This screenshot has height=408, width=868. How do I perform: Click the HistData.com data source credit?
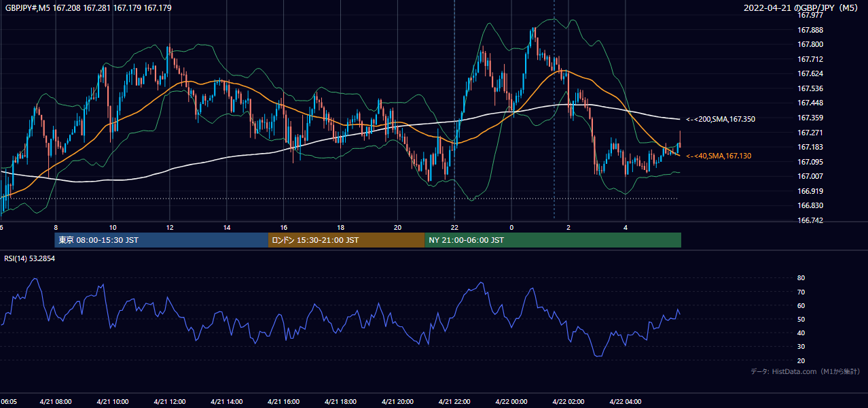806,372
